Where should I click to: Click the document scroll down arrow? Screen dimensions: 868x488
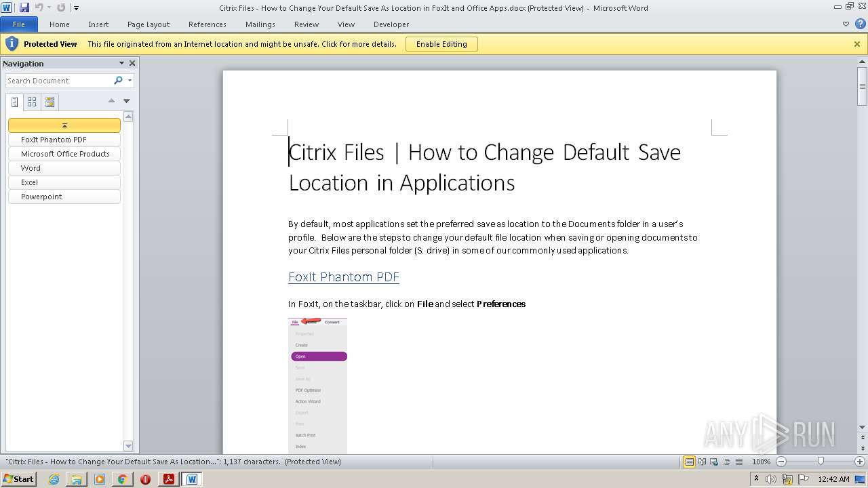[863, 428]
